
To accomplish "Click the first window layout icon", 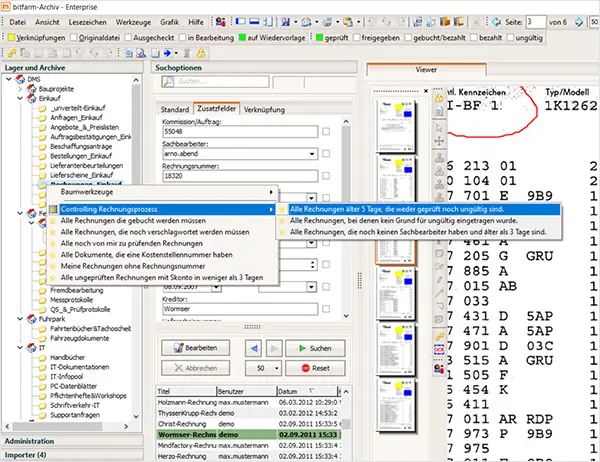I will tap(241, 21).
